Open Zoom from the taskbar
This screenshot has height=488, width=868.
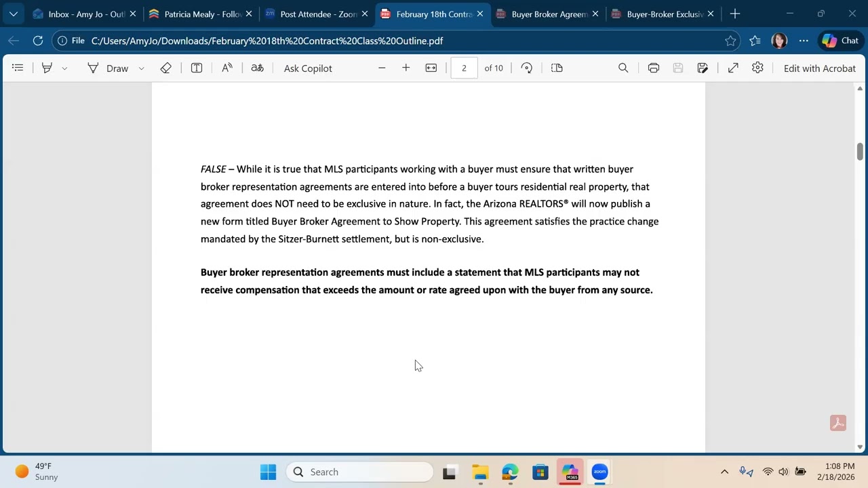tap(599, 472)
